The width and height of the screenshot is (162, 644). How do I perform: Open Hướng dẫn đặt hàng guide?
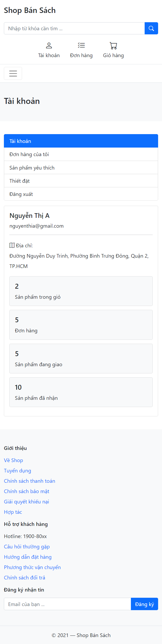(28, 557)
